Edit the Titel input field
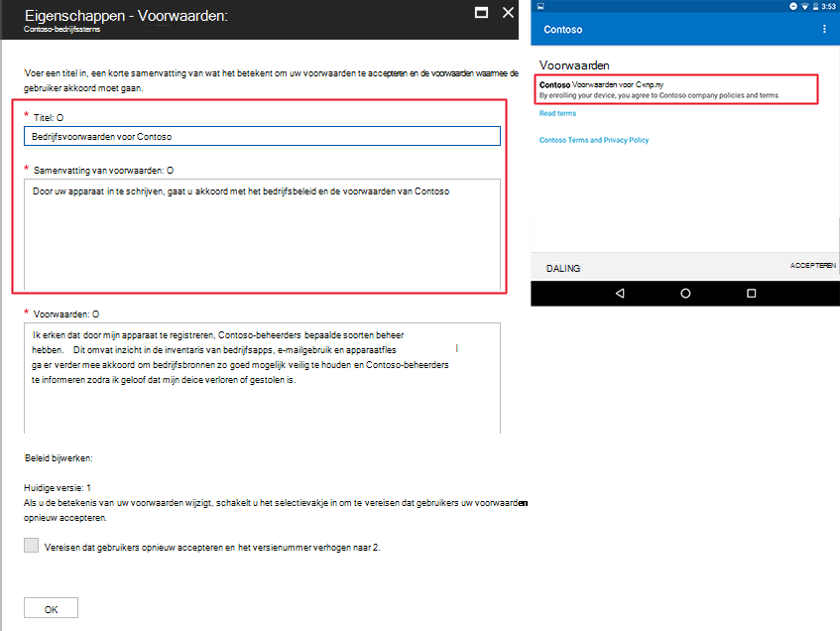 (x=262, y=136)
